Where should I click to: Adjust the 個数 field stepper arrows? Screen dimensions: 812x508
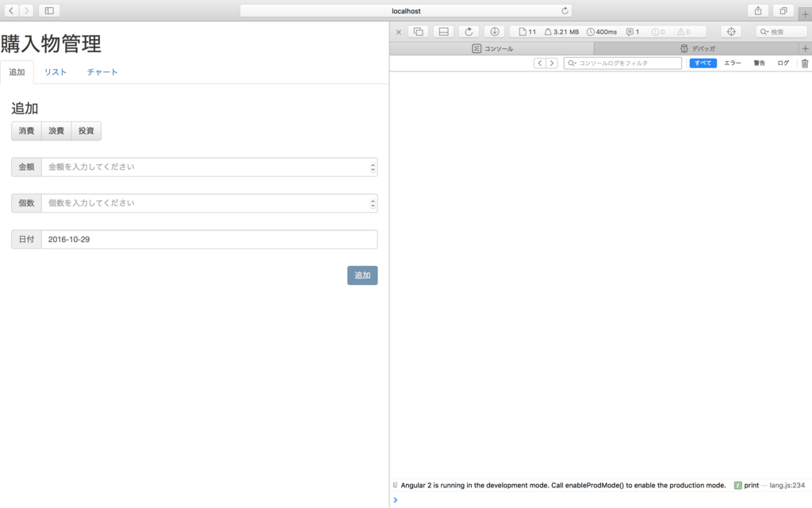pyautogui.click(x=373, y=203)
